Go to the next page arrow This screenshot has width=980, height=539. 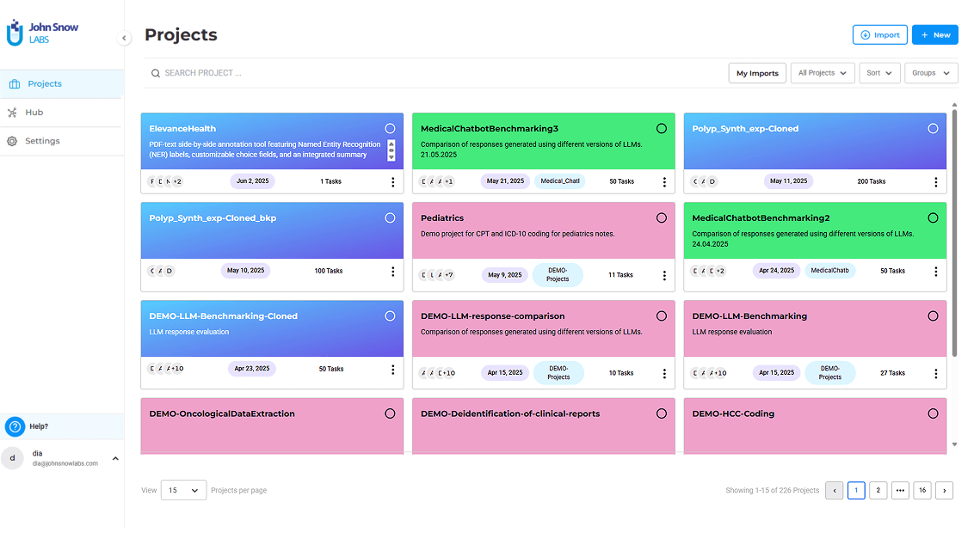coord(945,491)
